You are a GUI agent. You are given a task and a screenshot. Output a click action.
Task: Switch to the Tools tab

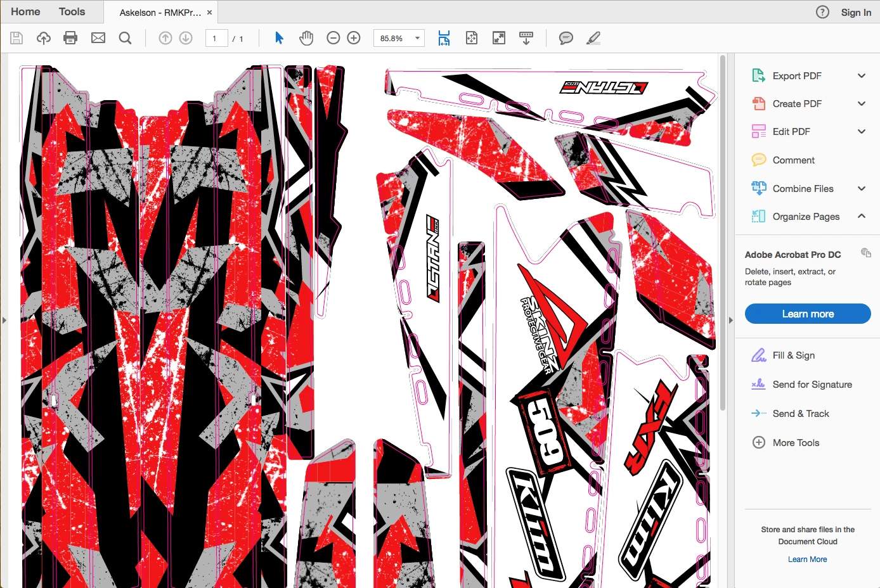72,11
